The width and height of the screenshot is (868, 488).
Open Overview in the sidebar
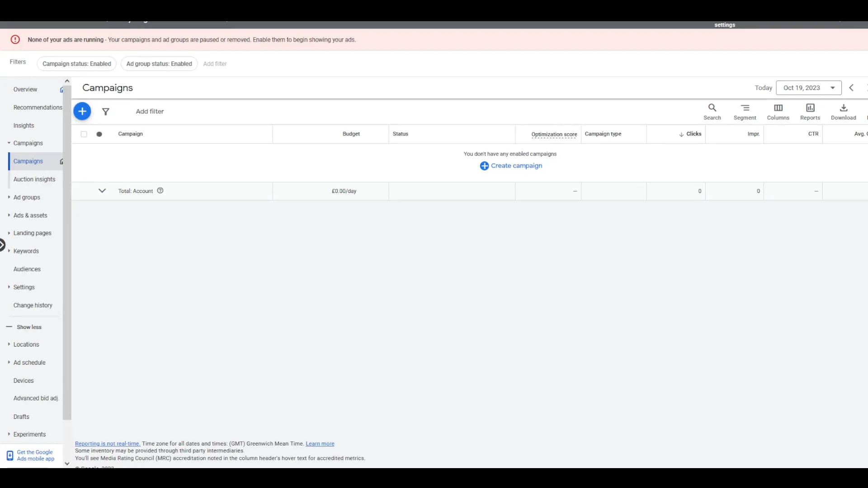point(25,89)
